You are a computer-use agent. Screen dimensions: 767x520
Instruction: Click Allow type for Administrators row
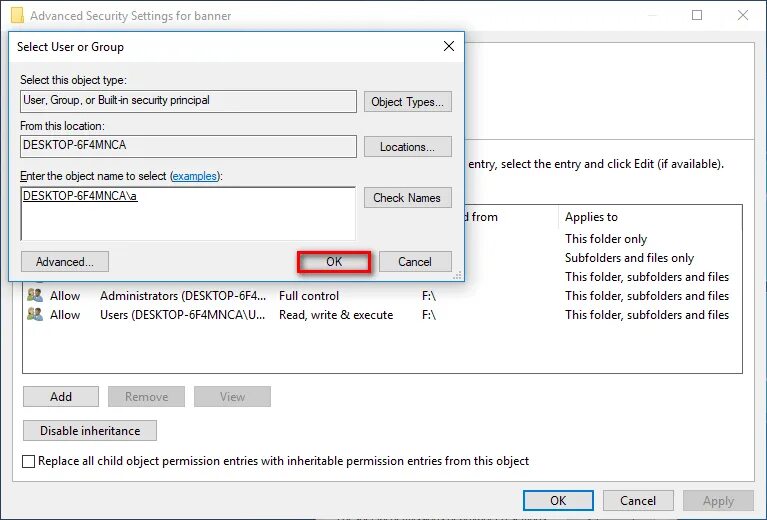point(65,296)
